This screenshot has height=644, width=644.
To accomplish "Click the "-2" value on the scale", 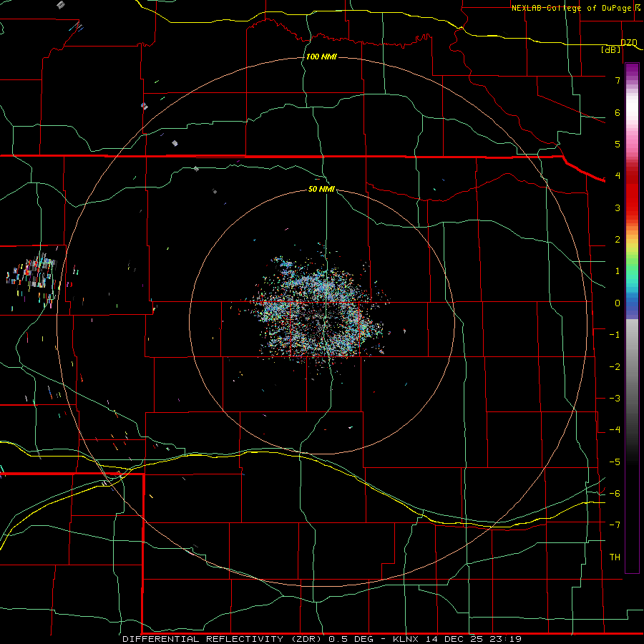I will coord(615,367).
